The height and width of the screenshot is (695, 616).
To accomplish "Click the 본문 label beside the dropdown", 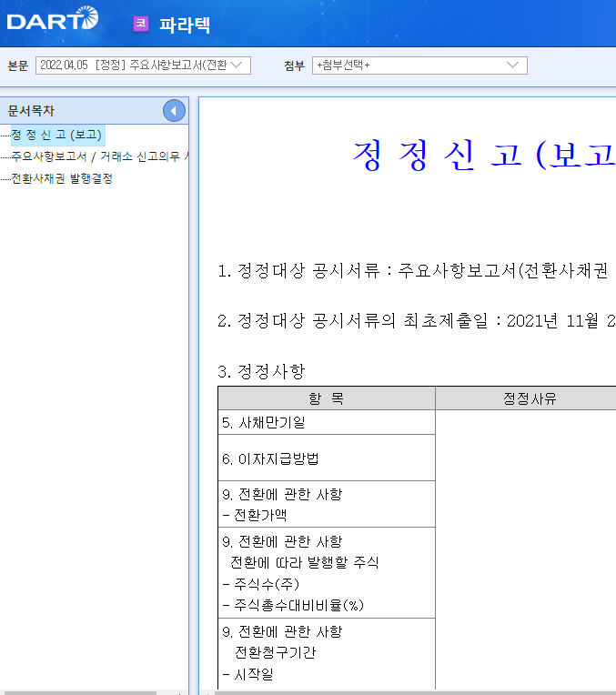I will [18, 66].
